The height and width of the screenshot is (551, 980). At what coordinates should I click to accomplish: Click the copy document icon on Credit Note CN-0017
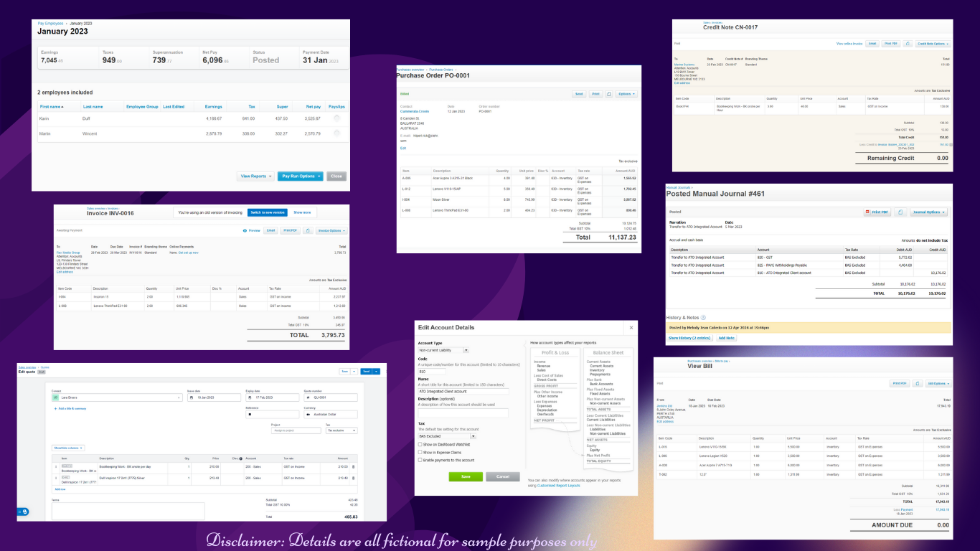(x=907, y=44)
